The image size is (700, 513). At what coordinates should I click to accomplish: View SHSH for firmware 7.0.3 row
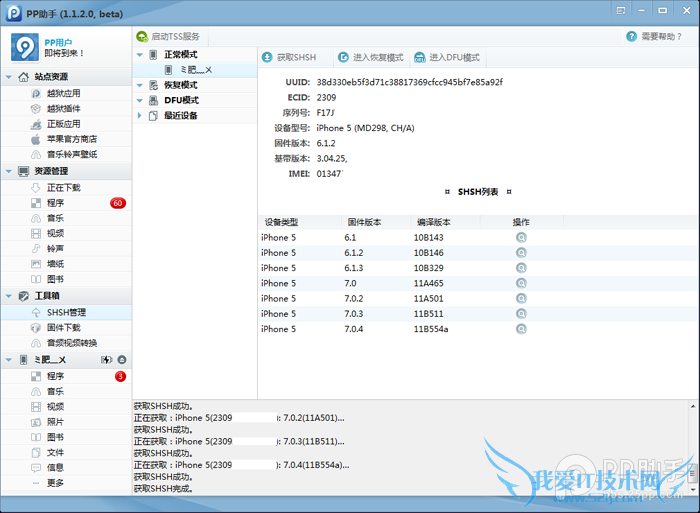(521, 313)
